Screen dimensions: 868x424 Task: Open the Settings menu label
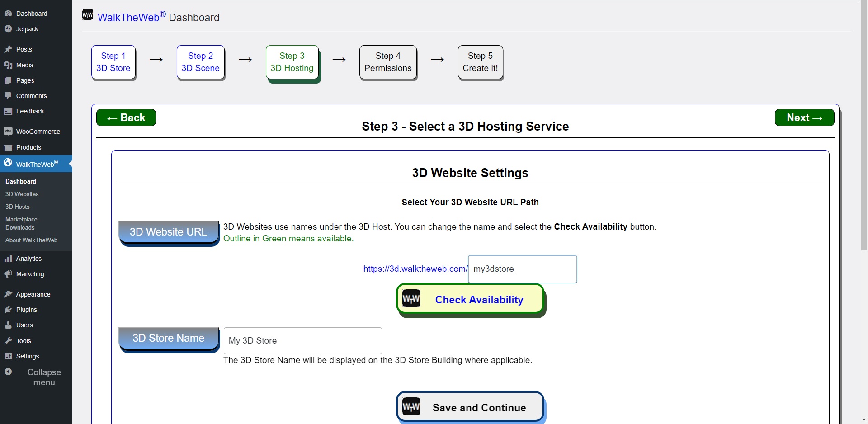coord(28,356)
